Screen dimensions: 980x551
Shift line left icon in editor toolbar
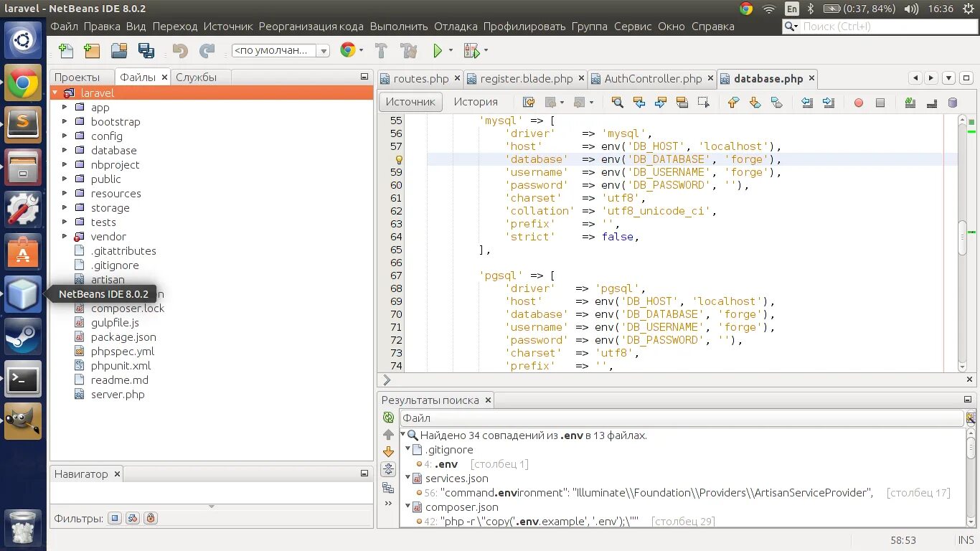point(807,103)
